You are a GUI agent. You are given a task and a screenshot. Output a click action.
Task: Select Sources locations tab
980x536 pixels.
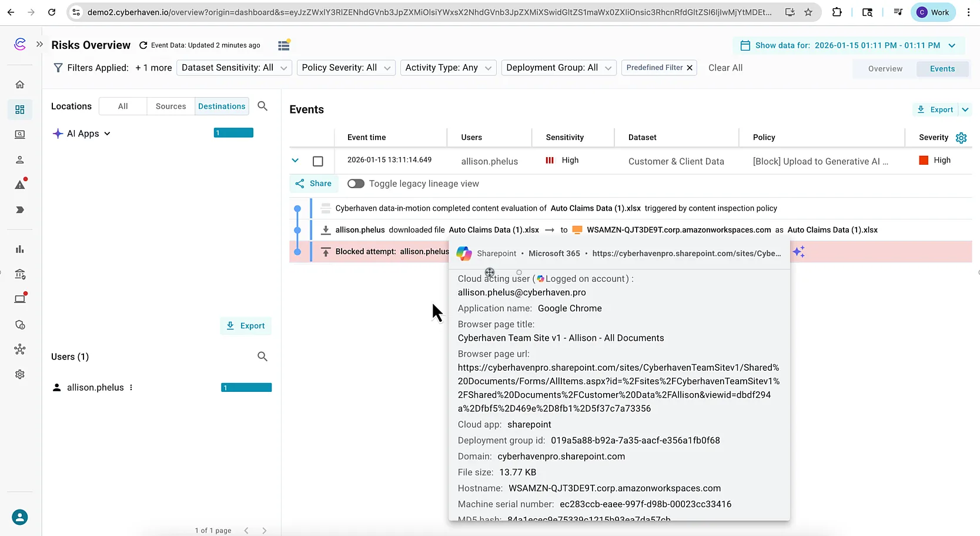[x=170, y=106]
